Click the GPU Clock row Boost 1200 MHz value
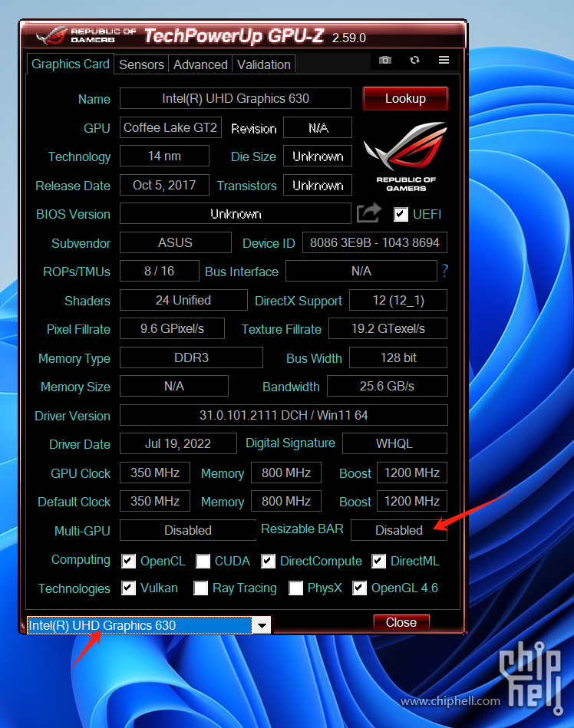The width and height of the screenshot is (574, 728). click(x=412, y=473)
